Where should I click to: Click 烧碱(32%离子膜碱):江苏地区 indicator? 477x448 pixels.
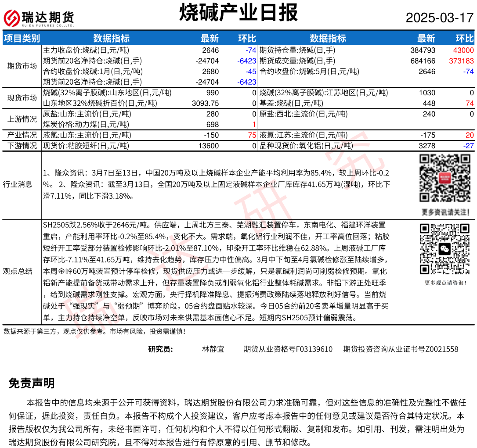tap(324, 93)
